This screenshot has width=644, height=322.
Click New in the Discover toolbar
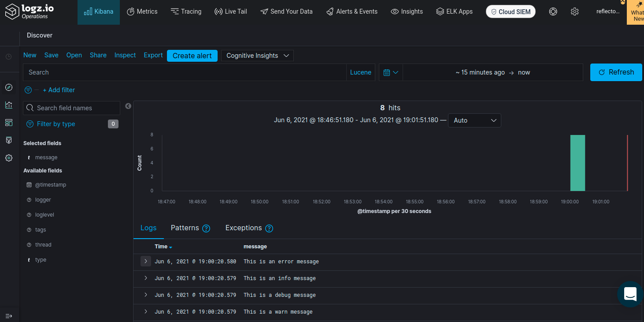[30, 55]
